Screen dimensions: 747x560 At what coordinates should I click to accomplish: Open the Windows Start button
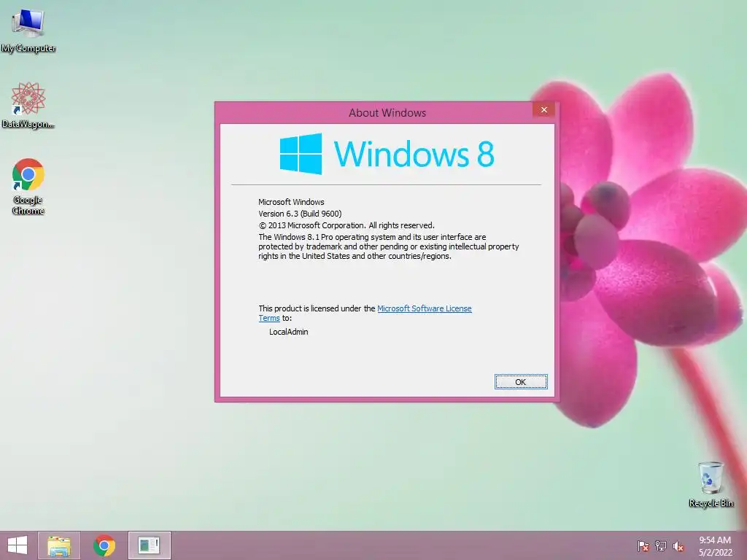18,545
